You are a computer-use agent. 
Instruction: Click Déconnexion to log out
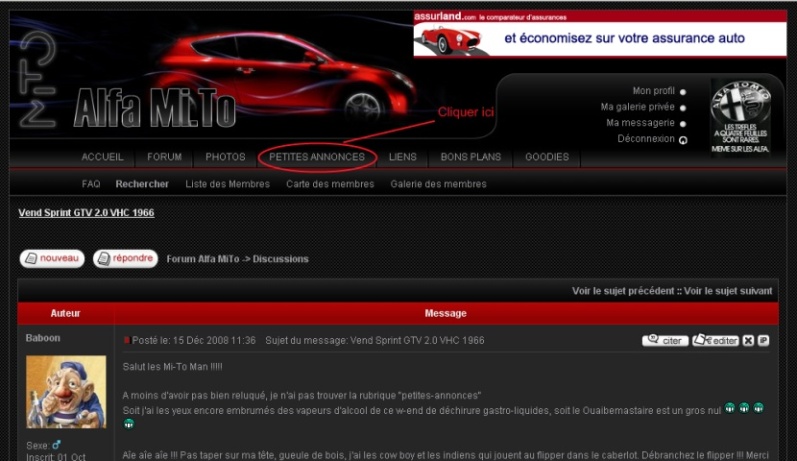pyautogui.click(x=646, y=139)
